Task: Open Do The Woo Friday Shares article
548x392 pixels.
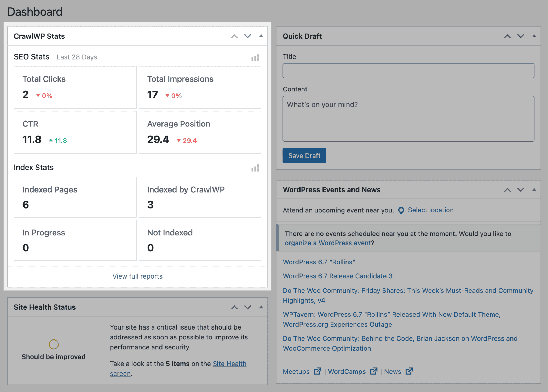Action: point(408,295)
